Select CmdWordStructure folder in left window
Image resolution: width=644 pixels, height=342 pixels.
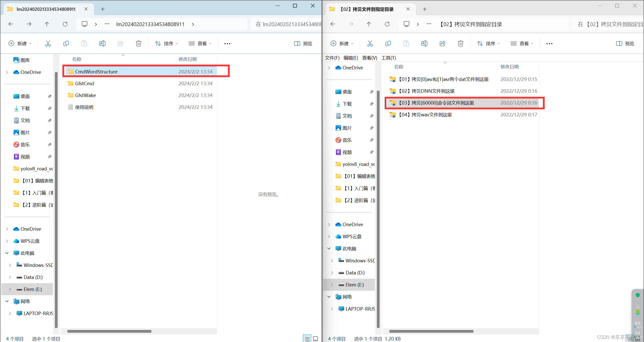[x=141, y=72]
